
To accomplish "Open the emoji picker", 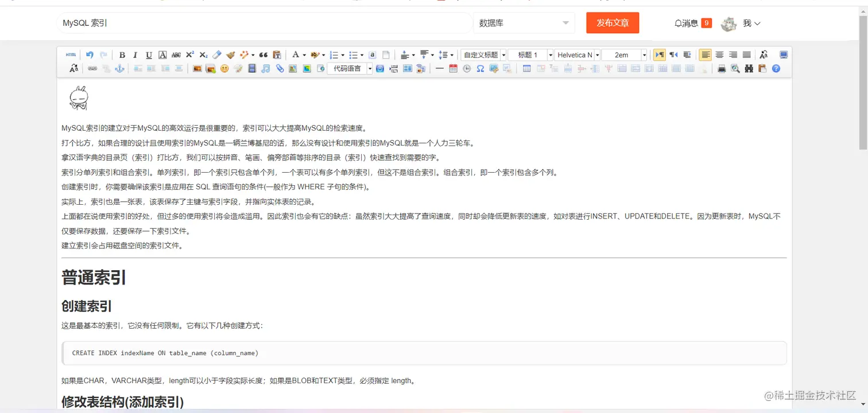I will 224,68.
